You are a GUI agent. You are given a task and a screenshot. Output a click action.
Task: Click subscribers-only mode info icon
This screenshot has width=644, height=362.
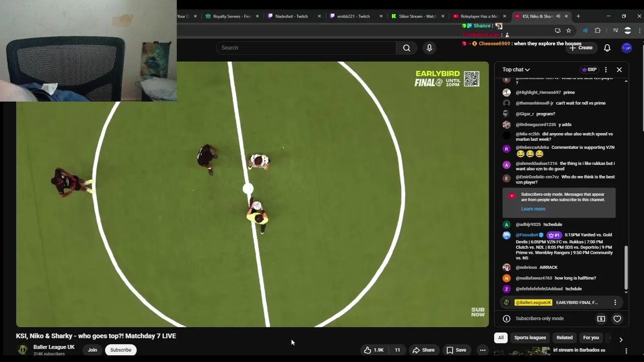point(507,318)
